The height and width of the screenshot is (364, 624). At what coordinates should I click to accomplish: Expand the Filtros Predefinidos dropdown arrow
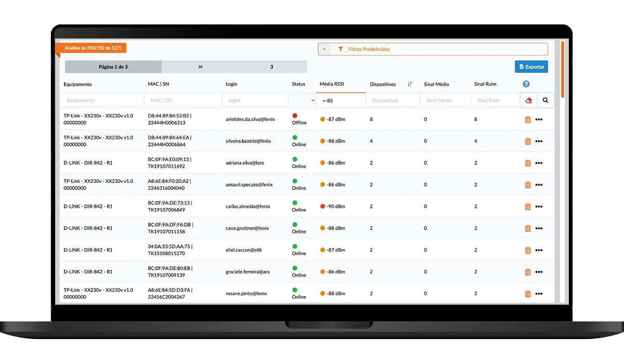pyautogui.click(x=324, y=49)
